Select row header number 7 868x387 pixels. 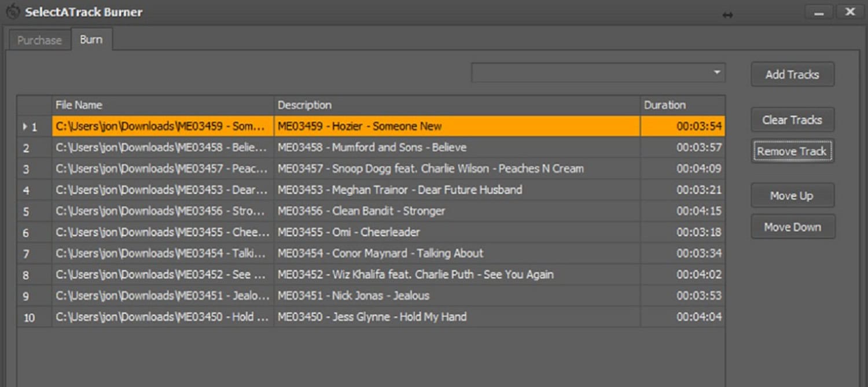(x=34, y=253)
